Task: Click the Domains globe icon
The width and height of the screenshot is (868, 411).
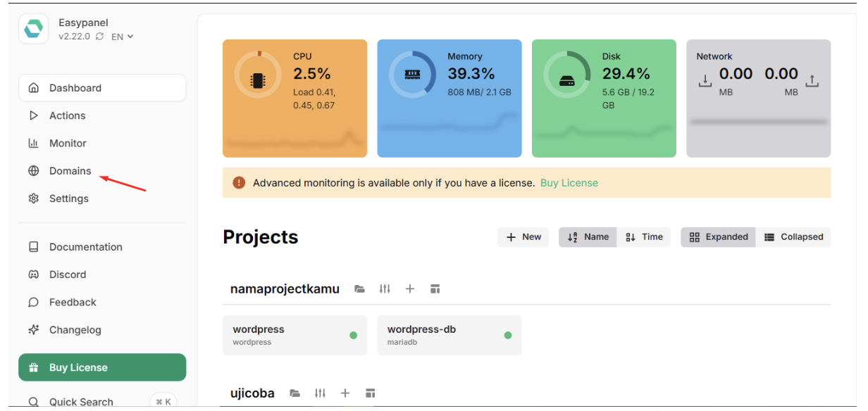Action: coord(33,171)
